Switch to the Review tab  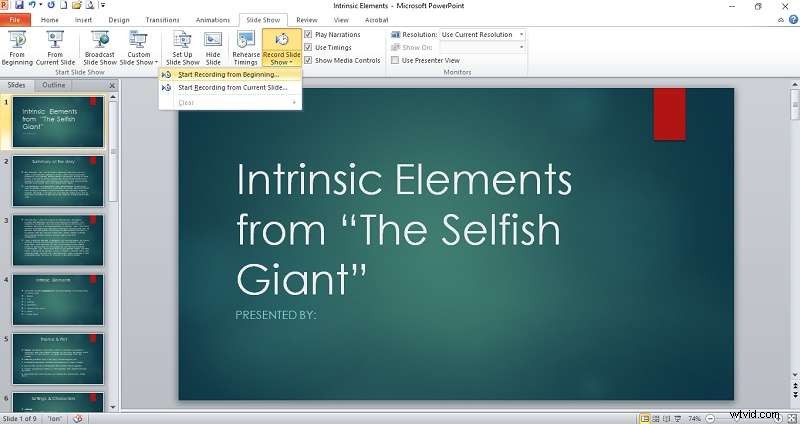(x=307, y=20)
